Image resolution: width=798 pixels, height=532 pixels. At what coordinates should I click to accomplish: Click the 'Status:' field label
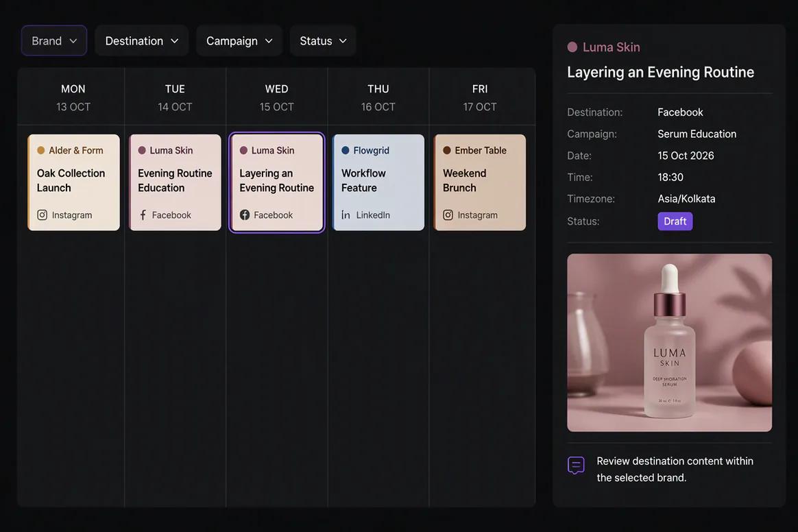point(583,221)
